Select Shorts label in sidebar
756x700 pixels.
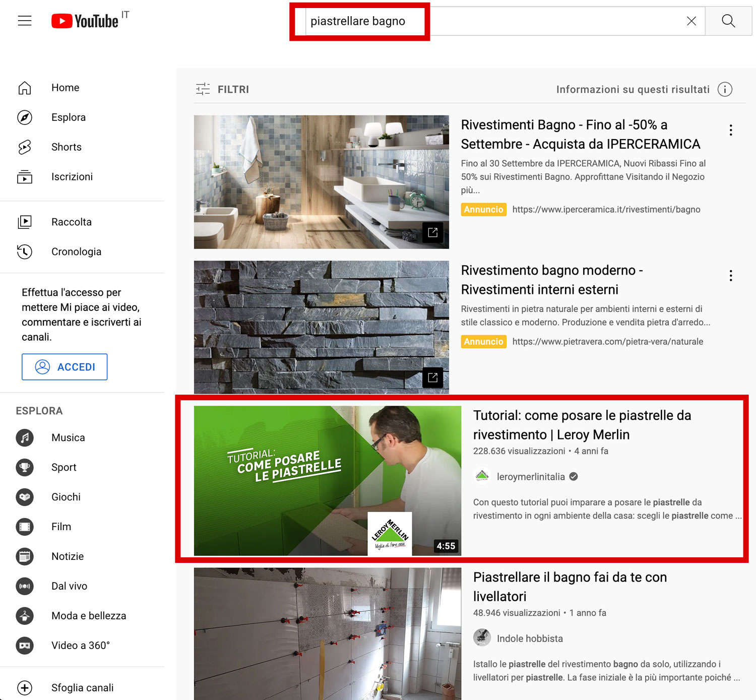pyautogui.click(x=67, y=147)
